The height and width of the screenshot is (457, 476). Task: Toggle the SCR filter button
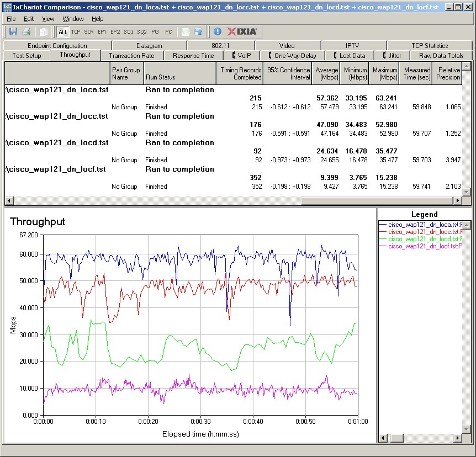pos(89,31)
